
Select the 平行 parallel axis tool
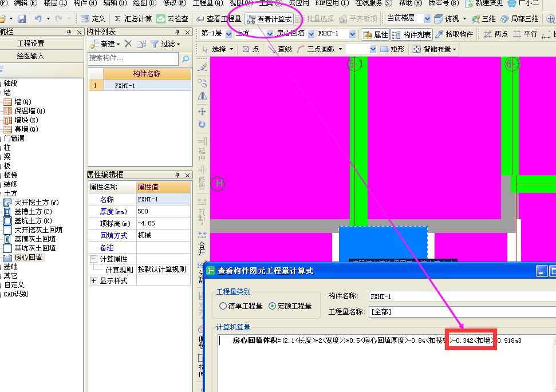(526, 34)
